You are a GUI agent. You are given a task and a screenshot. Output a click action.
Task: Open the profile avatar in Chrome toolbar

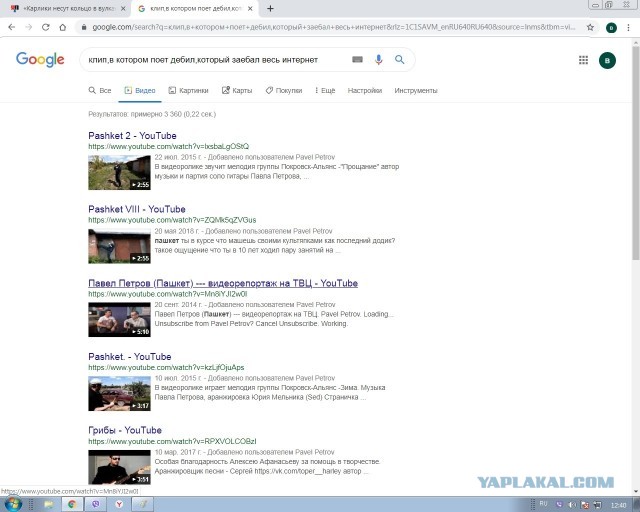[611, 28]
